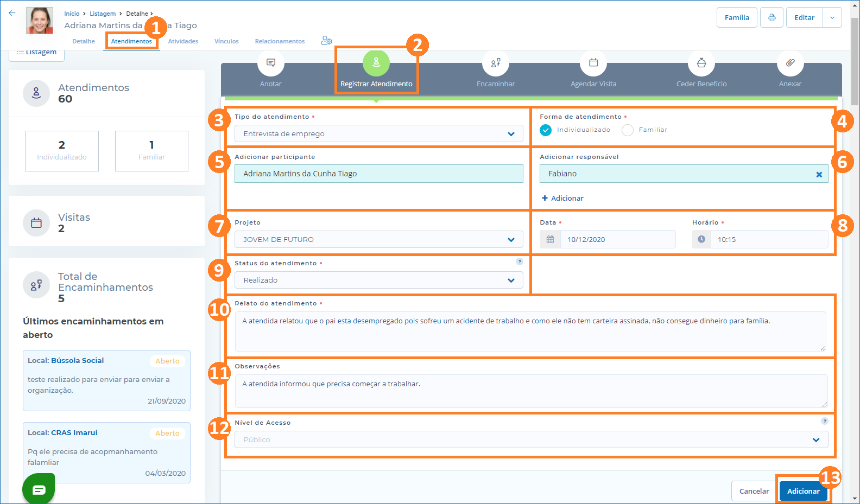Open the Projeto dropdown
The image size is (860, 504).
pos(378,239)
